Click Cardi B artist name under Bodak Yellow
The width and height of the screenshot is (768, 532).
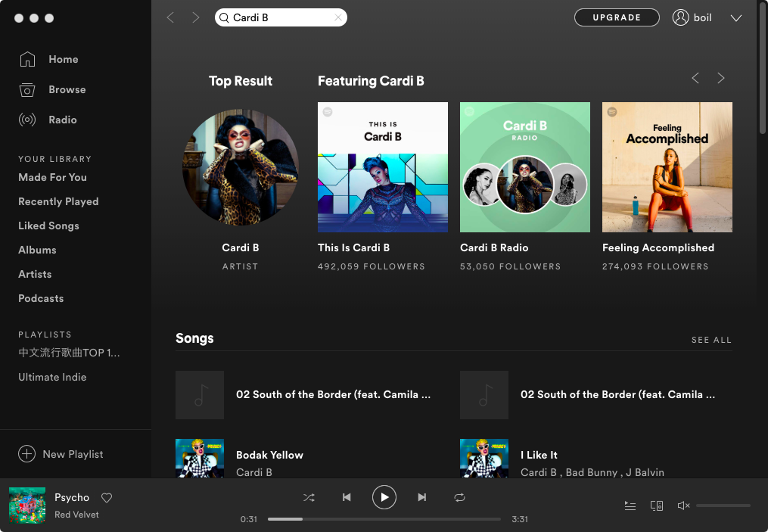click(x=253, y=473)
